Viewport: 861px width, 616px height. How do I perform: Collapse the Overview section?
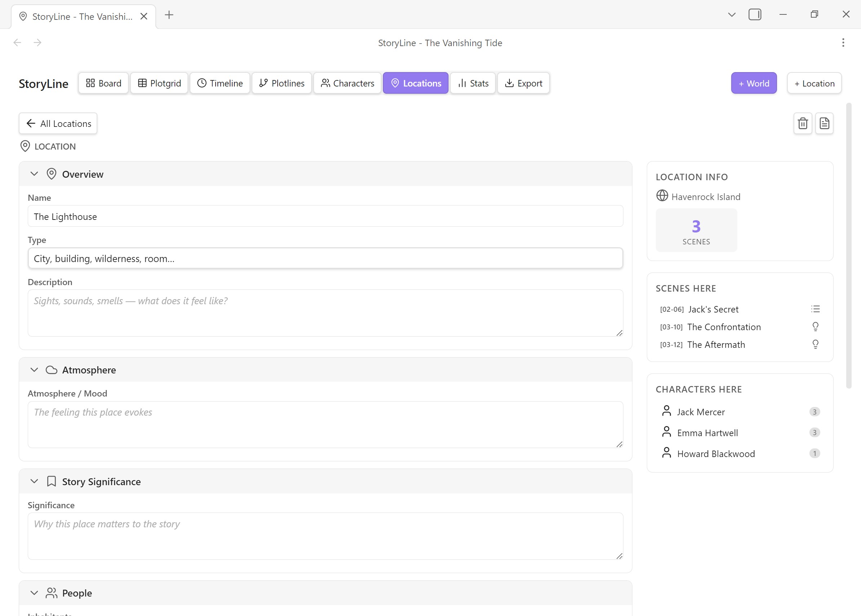34,174
